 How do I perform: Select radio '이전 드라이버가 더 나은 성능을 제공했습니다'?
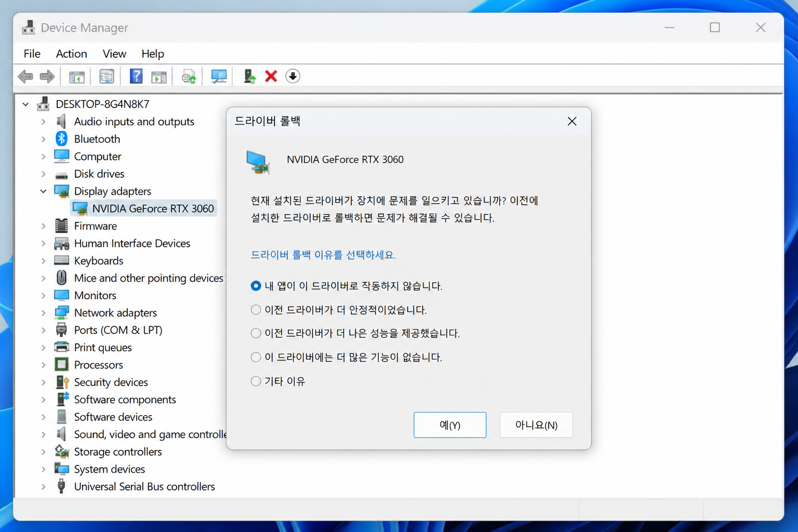(x=256, y=333)
